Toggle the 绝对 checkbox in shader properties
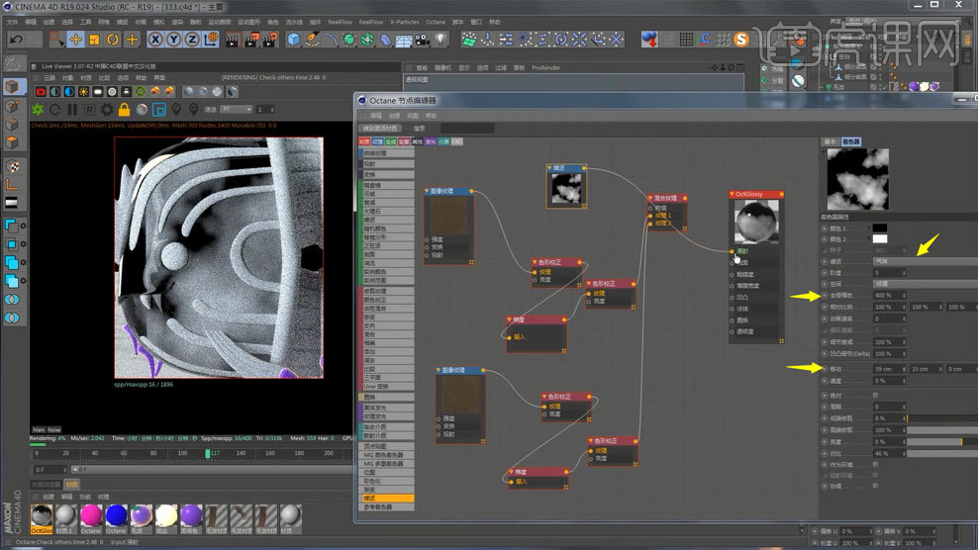980x550 pixels. click(x=877, y=396)
